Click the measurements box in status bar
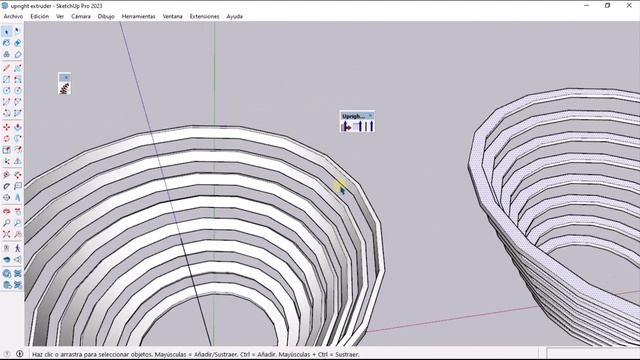The image size is (640, 360). [x=594, y=353]
